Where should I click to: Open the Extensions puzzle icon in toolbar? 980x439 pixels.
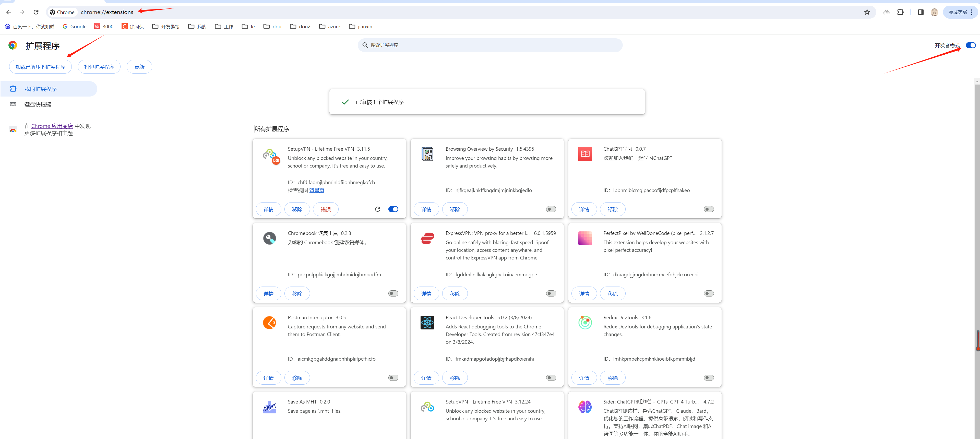pos(900,12)
